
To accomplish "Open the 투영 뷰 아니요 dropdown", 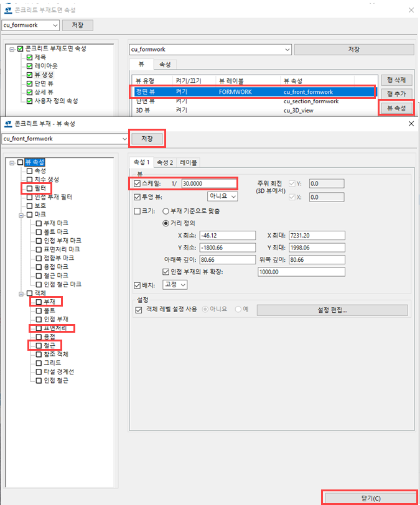I will tap(222, 196).
